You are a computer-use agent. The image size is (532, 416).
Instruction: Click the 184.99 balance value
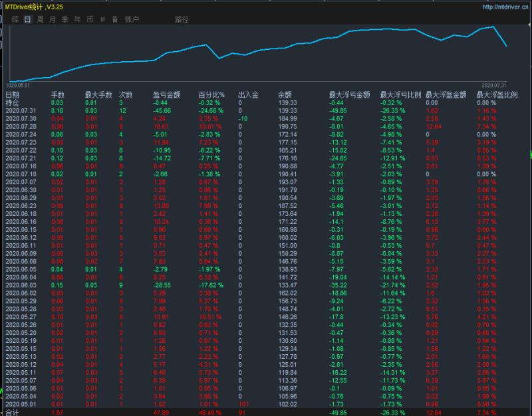tap(287, 118)
